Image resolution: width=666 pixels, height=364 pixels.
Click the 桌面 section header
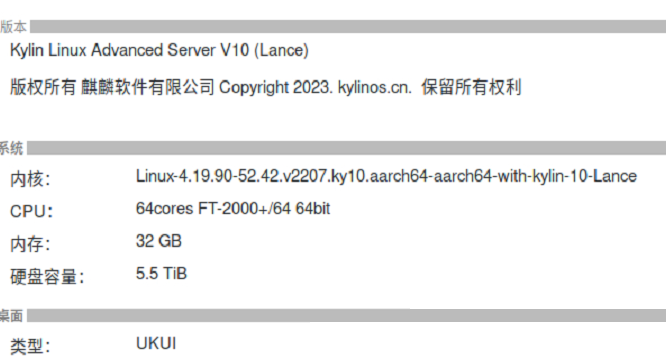[11, 316]
